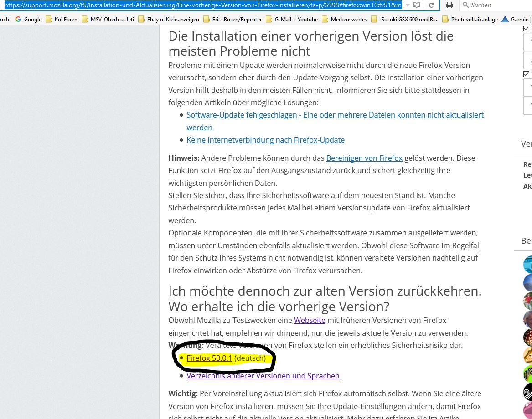Screen dimensions: 532x419
Task: Click the Firefox 50.0.1 download link
Action: [x=209, y=358]
